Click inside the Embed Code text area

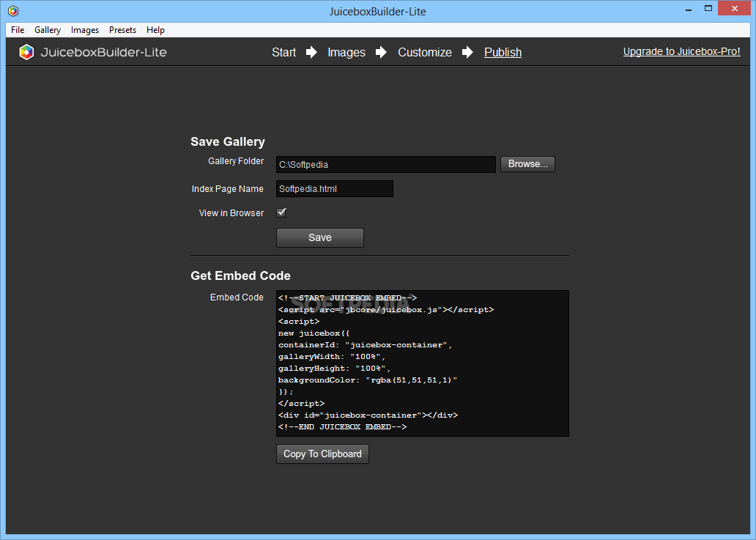coord(423,363)
